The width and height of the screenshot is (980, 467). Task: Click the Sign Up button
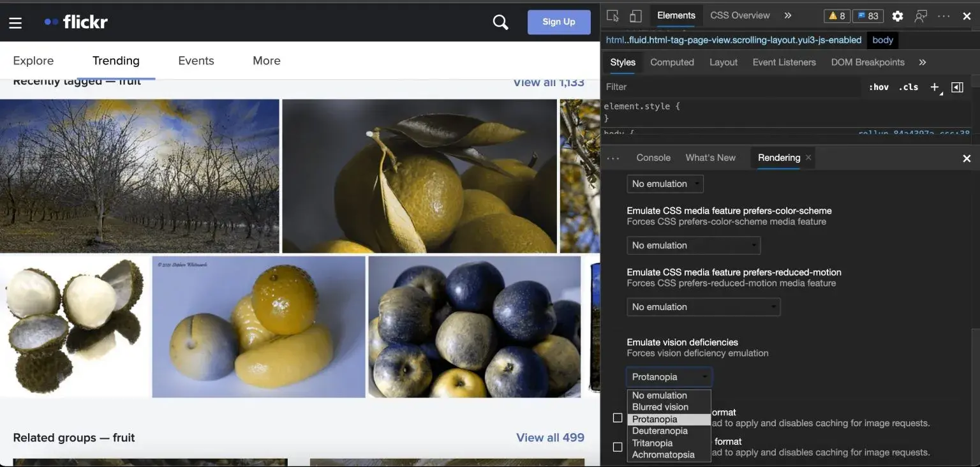pyautogui.click(x=559, y=22)
